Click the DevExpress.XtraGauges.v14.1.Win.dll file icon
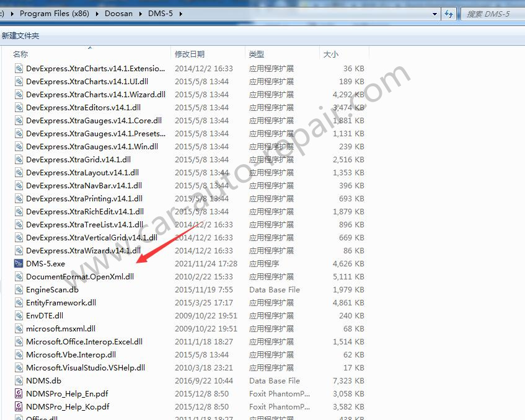Viewport: 525px width, 420px height. 19,146
